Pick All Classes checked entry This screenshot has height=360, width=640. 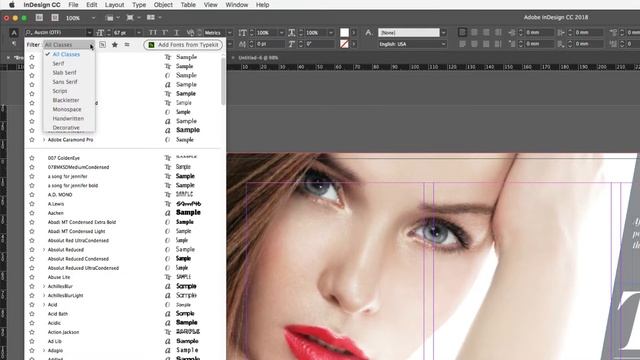(x=66, y=54)
